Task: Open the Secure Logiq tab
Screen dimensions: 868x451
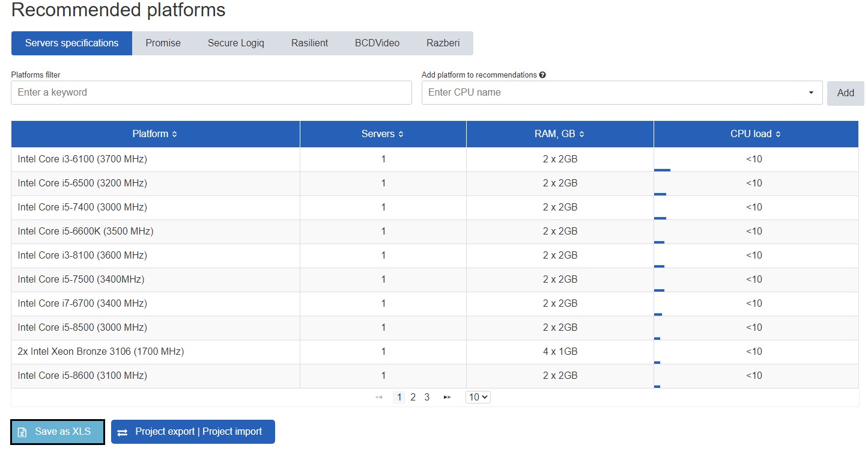Action: (x=235, y=43)
